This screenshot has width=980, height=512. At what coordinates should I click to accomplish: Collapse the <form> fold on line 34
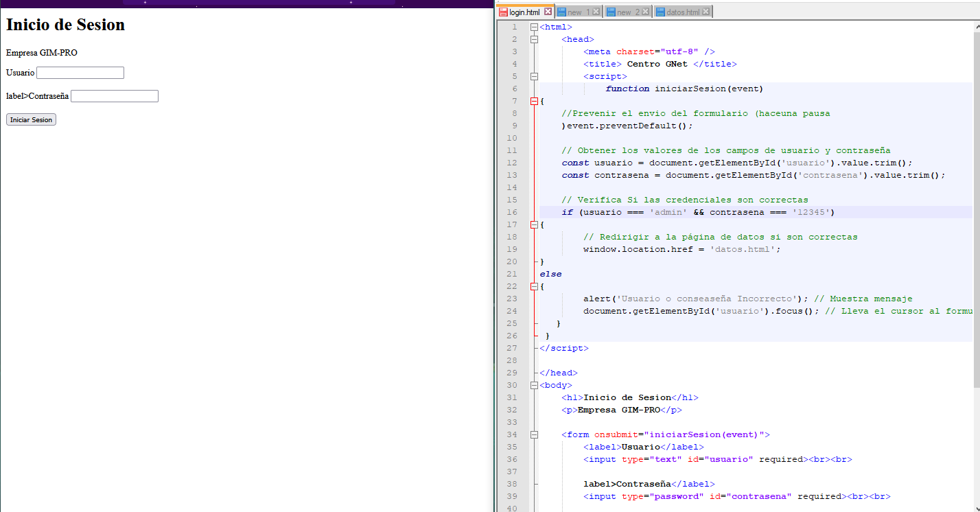[534, 434]
